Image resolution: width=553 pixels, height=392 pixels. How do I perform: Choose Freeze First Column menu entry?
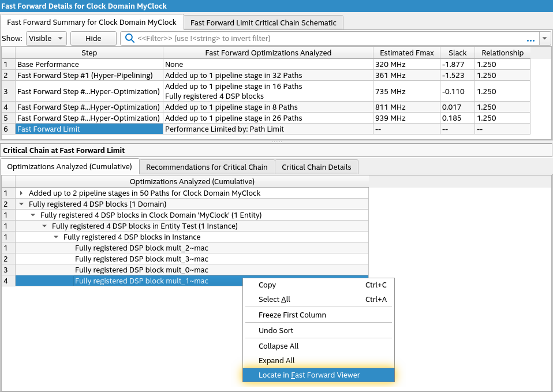pos(292,315)
